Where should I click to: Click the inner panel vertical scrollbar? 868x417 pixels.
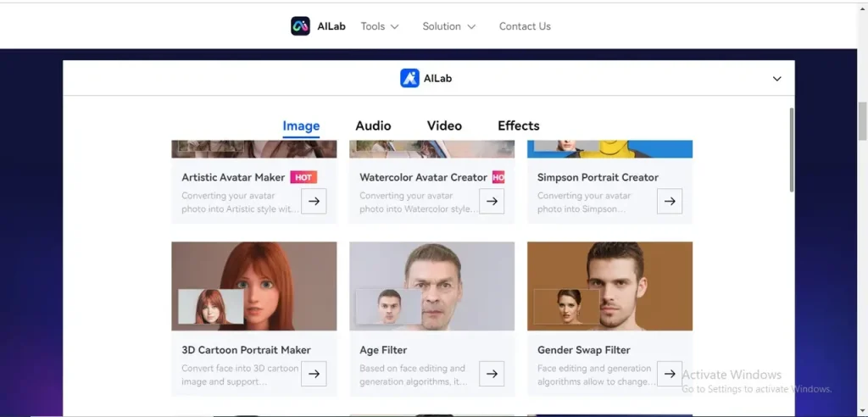click(x=792, y=151)
